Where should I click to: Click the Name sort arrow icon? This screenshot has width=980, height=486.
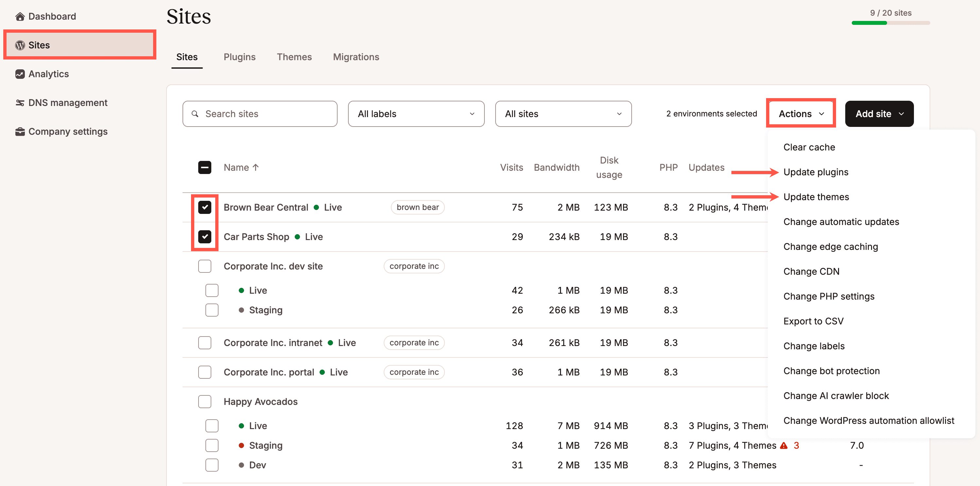(x=256, y=167)
